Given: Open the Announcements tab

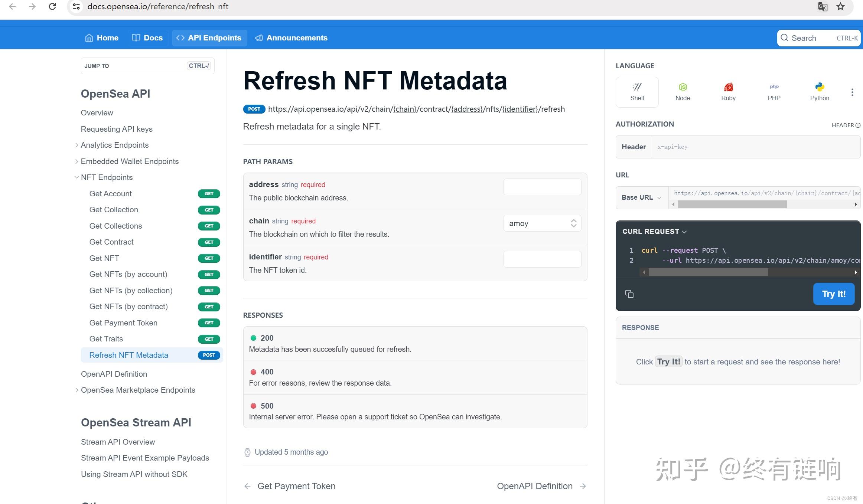Looking at the screenshot, I should point(291,38).
